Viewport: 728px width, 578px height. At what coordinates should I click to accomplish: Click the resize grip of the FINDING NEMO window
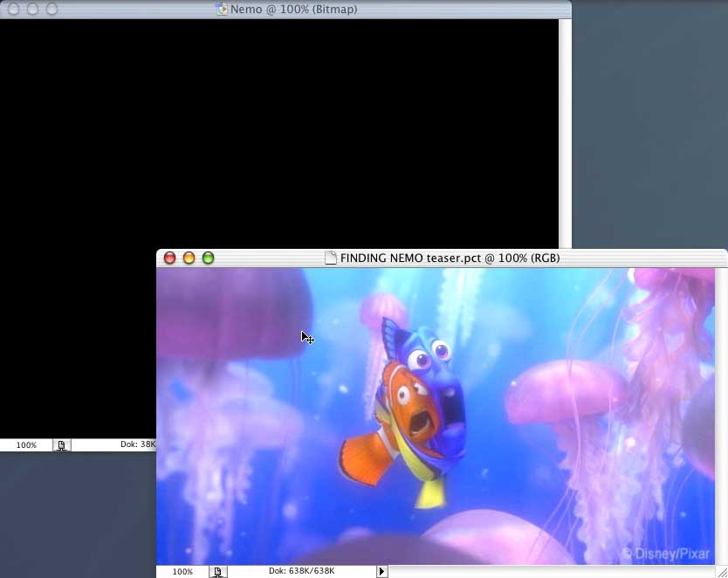[x=722, y=572]
